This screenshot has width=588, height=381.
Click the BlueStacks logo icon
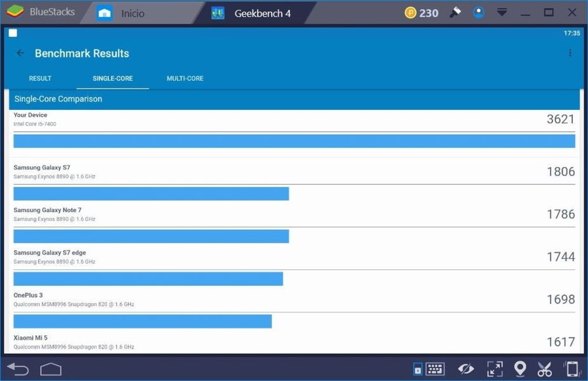click(15, 12)
